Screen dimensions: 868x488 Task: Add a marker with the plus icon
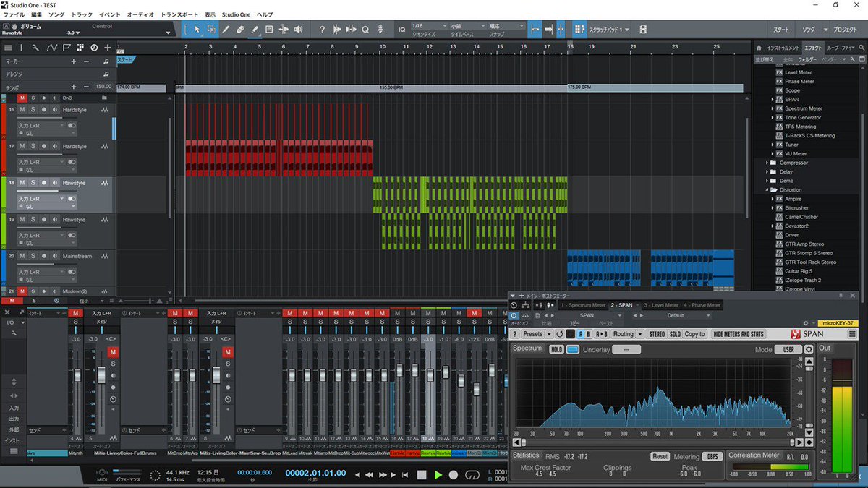point(73,61)
